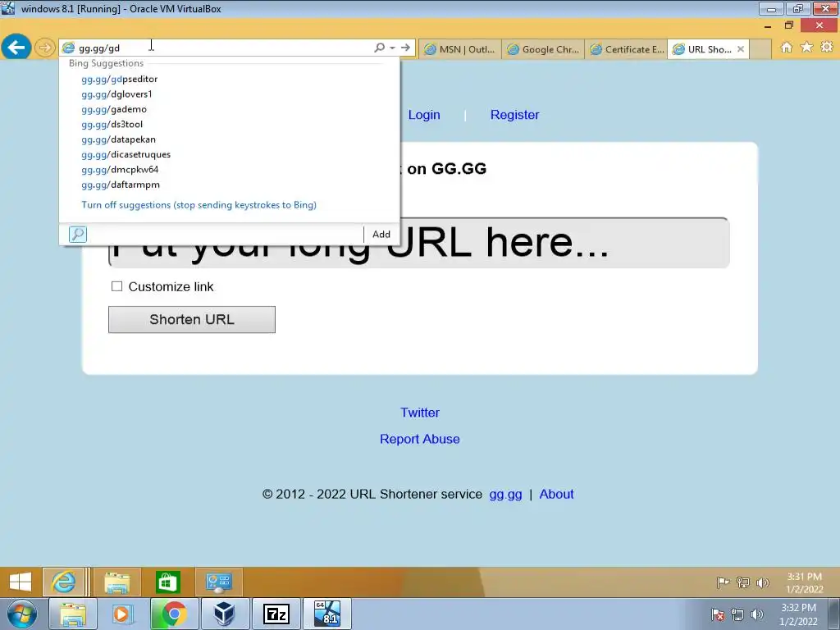Click the VM clock showing 3:31 PM
This screenshot has width=840, height=630.
point(804,583)
